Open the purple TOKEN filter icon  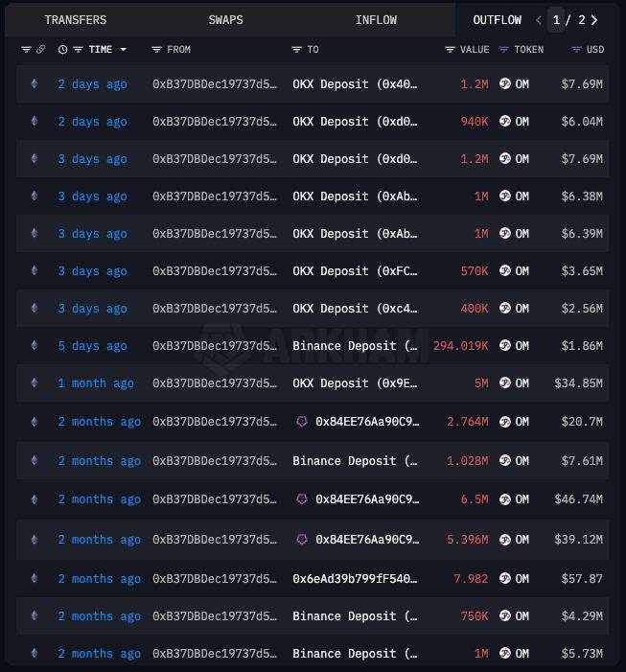(x=503, y=50)
